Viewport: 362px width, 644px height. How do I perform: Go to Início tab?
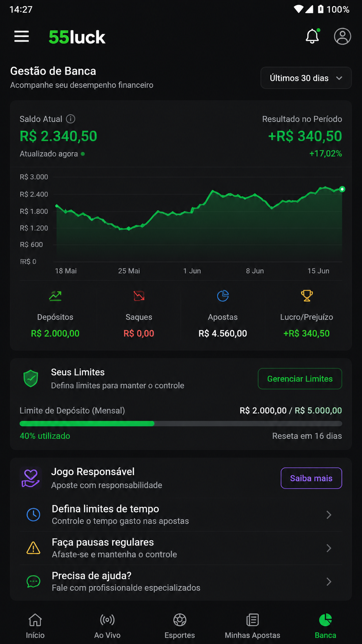point(35,626)
